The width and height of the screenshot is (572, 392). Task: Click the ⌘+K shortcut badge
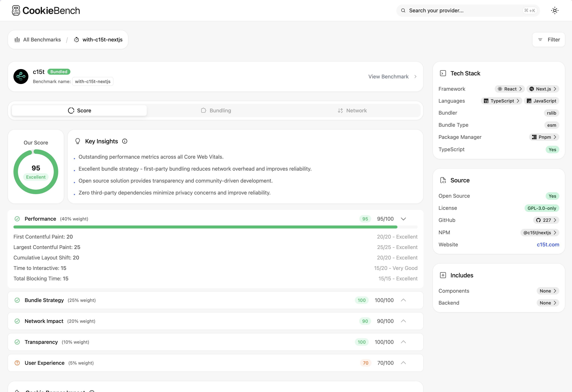coord(530,11)
